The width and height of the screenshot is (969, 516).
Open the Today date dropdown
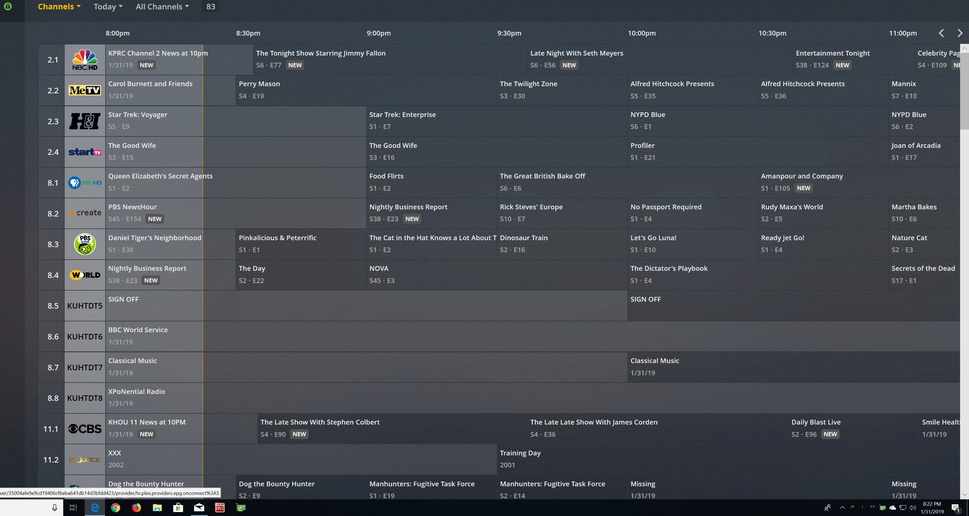tap(108, 7)
